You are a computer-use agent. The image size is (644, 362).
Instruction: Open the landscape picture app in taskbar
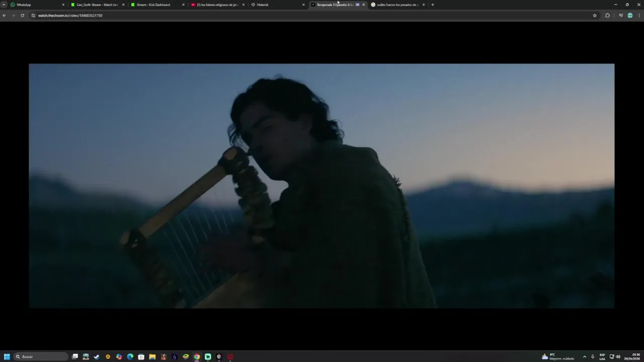[86, 356]
